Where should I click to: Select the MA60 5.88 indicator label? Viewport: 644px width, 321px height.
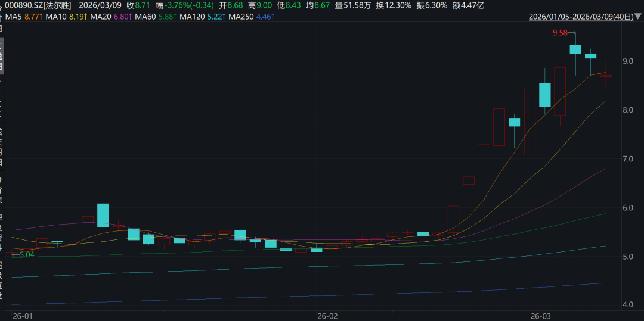pos(155,17)
